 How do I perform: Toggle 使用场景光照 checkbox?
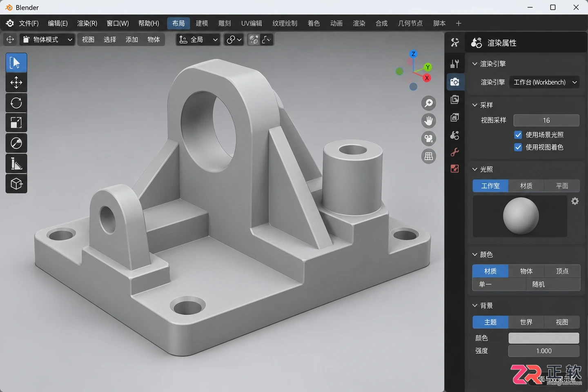tap(518, 135)
